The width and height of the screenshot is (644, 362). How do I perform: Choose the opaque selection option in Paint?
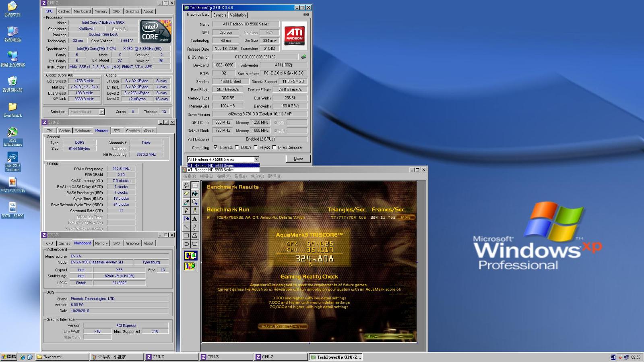click(x=190, y=255)
